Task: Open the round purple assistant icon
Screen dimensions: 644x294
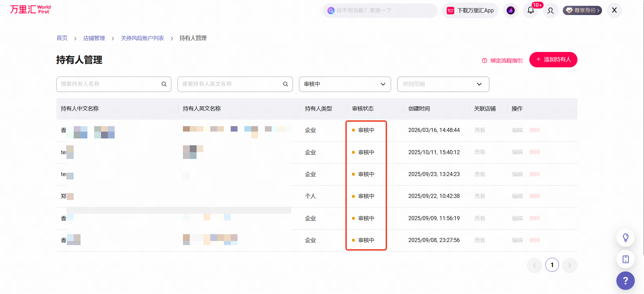Action: pyautogui.click(x=511, y=11)
